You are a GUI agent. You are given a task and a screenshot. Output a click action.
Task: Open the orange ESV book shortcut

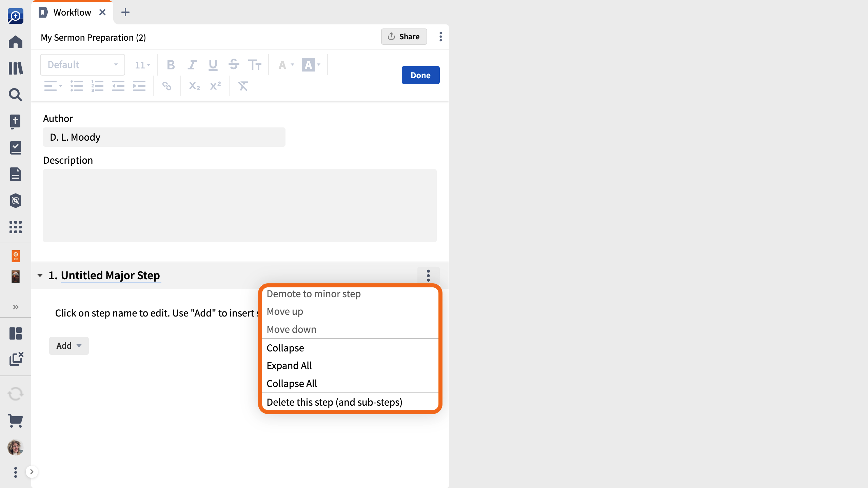16,256
